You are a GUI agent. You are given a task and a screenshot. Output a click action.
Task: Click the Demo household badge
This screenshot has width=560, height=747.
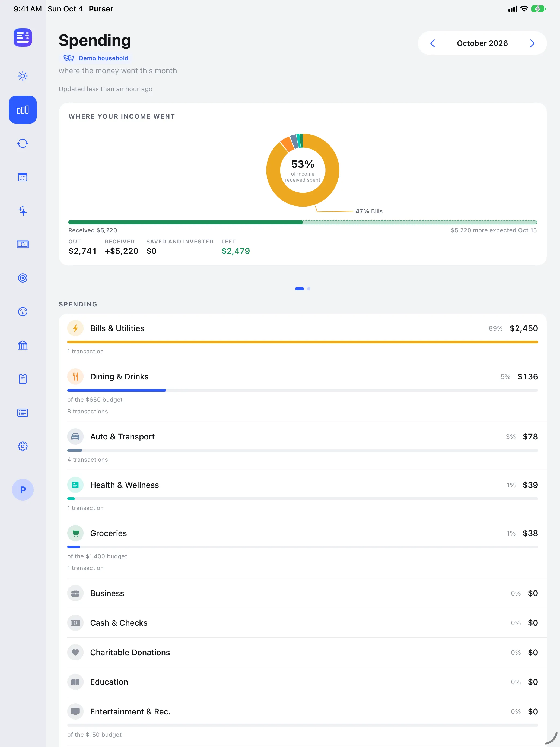(96, 58)
